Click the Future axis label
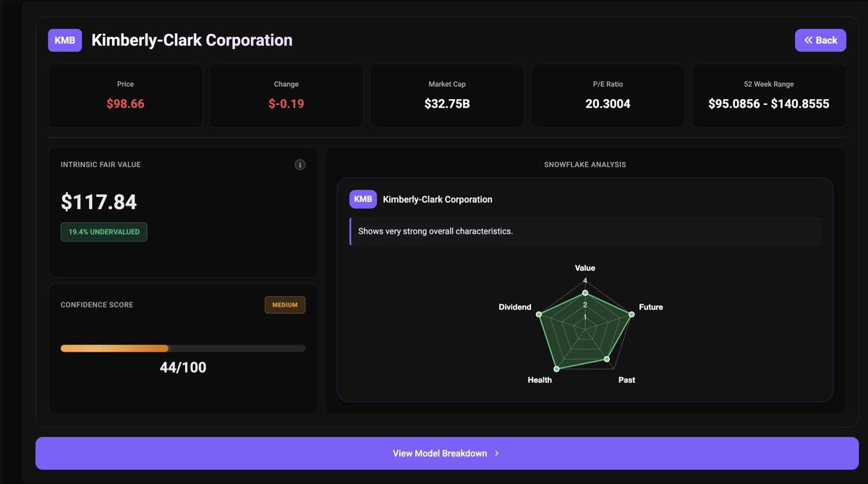Image resolution: width=868 pixels, height=484 pixels. pos(651,307)
